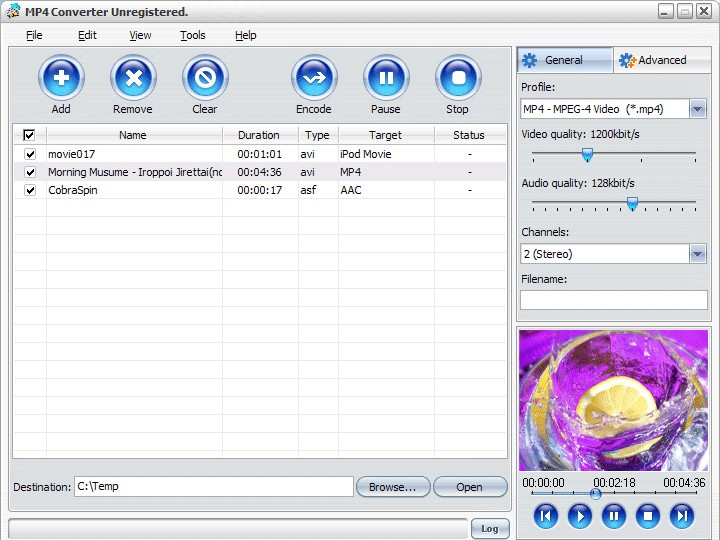Click the Video quality slider handle
The height and width of the screenshot is (540, 720).
point(587,155)
